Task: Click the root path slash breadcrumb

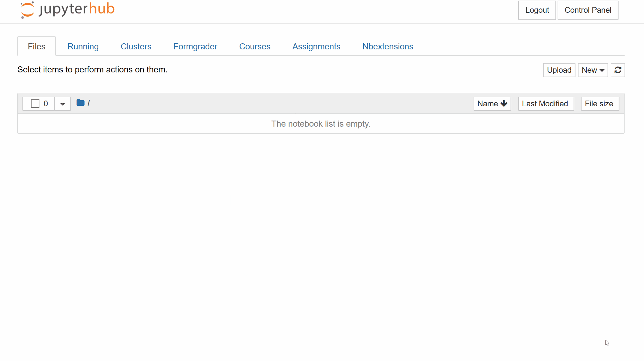Action: tap(89, 103)
